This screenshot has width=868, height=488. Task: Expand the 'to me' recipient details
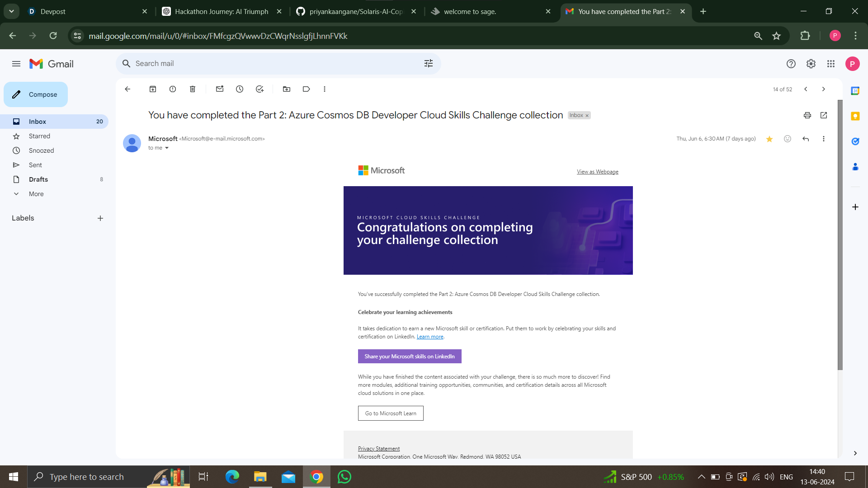pos(167,148)
